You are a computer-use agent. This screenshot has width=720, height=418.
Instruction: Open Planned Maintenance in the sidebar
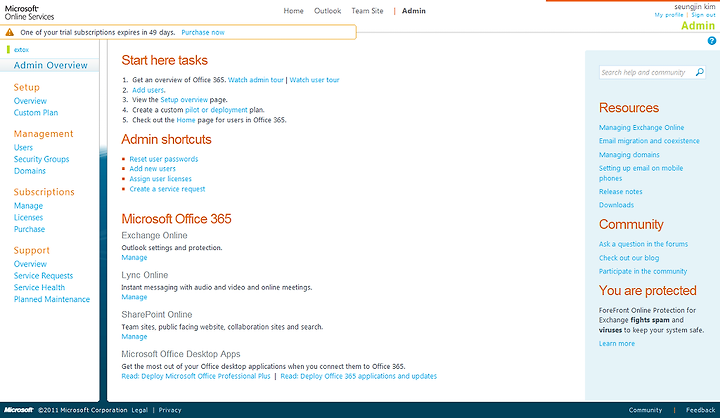click(51, 299)
